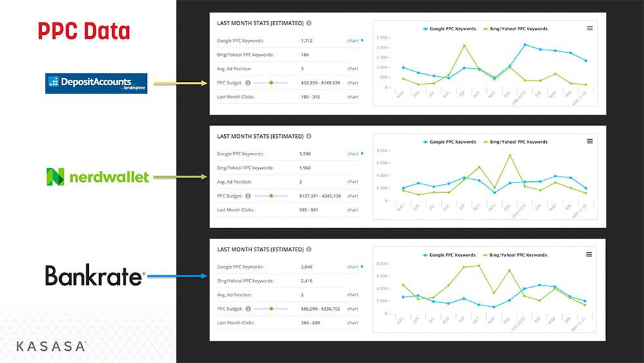
Task: Click the 2,649 Google keywords value
Action: [307, 267]
